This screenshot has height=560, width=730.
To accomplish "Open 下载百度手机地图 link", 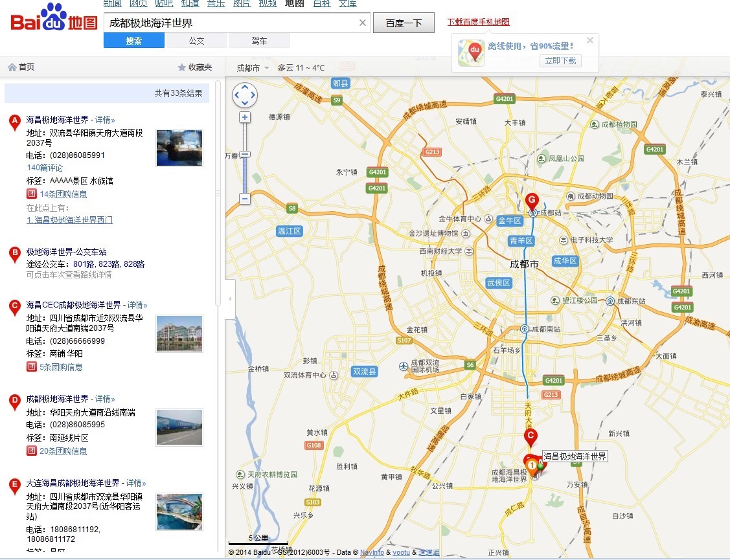I will pos(478,22).
